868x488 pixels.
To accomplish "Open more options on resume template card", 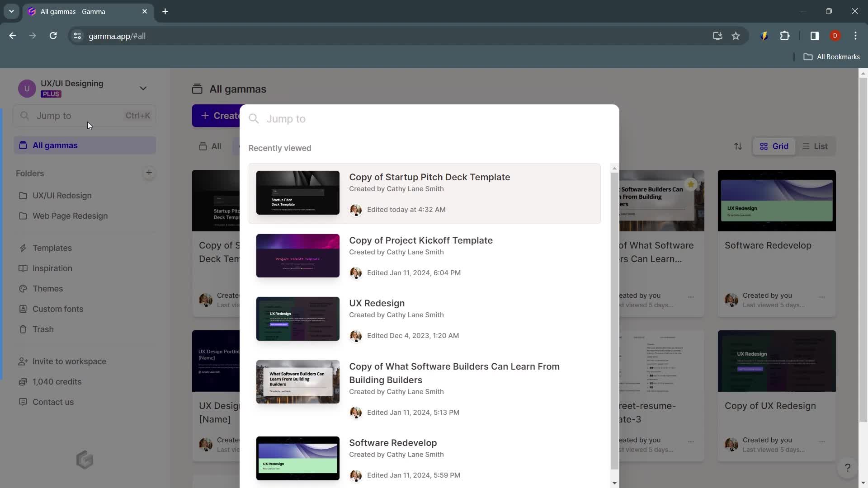I will [x=691, y=442].
